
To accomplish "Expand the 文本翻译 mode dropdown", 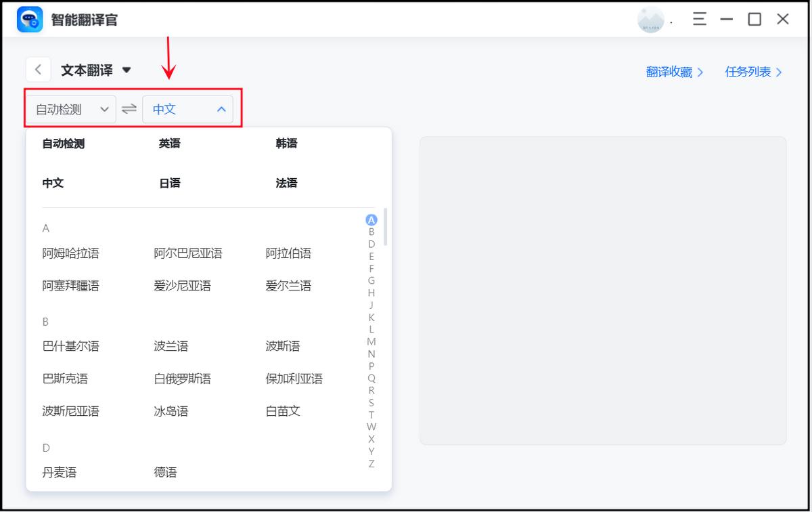I will (127, 69).
